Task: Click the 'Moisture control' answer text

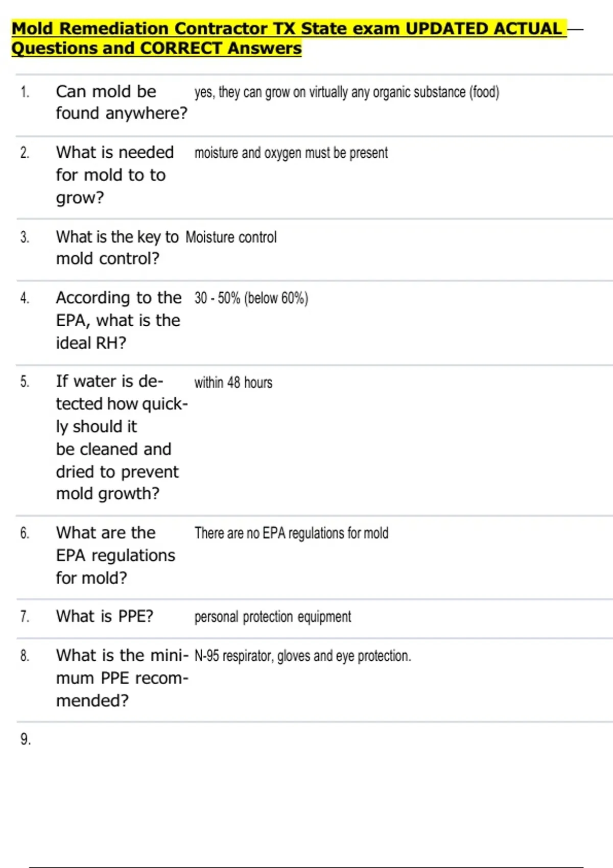Action: point(231,237)
